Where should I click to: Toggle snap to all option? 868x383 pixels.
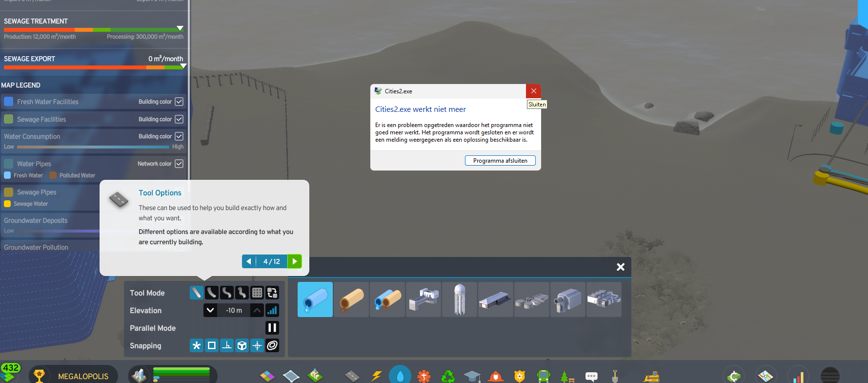pos(197,345)
